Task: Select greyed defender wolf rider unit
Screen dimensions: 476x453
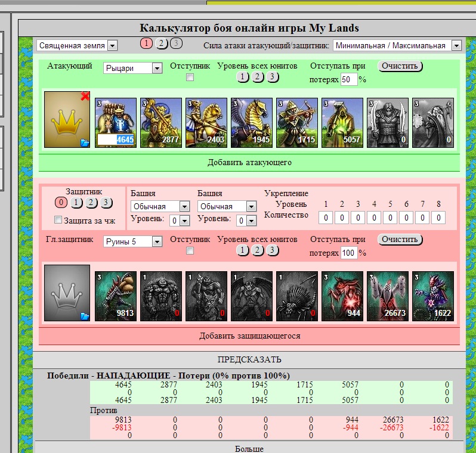Action: (x=206, y=296)
